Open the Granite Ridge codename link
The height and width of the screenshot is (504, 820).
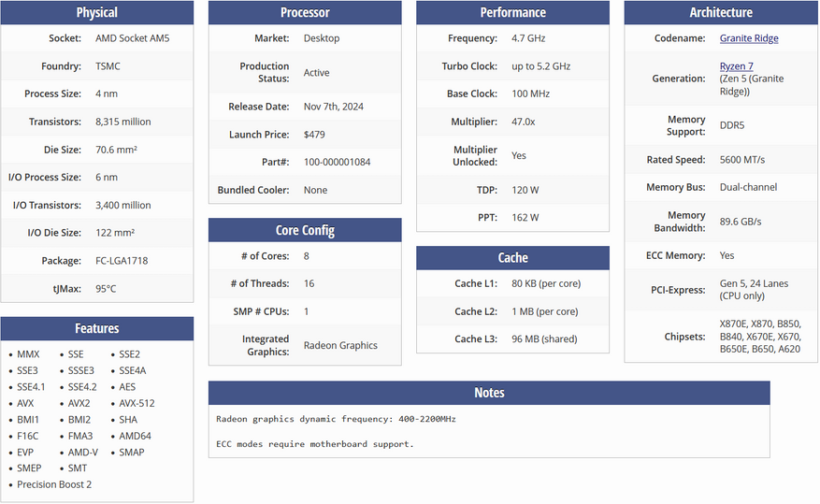point(749,38)
